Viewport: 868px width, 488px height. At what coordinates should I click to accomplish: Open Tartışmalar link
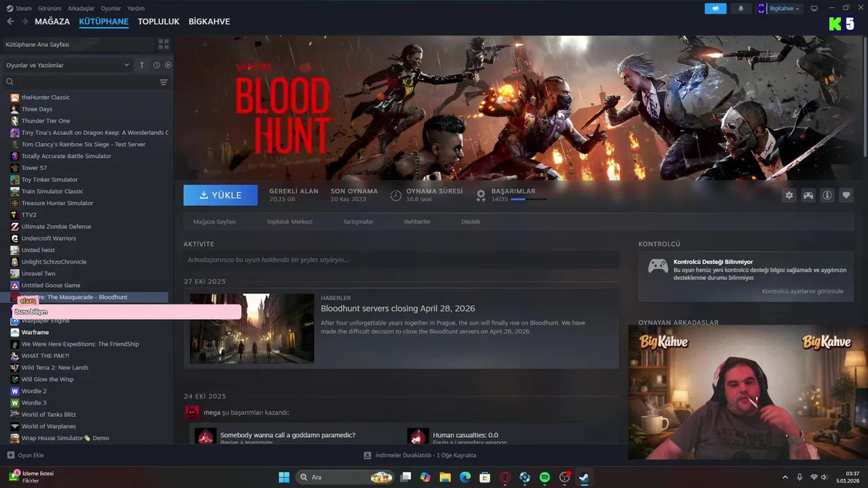point(358,222)
